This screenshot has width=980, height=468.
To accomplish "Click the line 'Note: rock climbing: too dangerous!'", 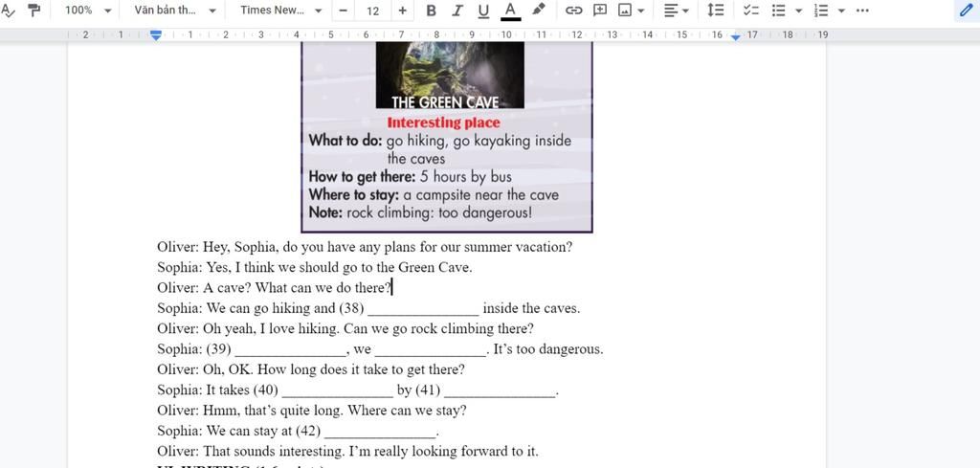I will pos(421,212).
